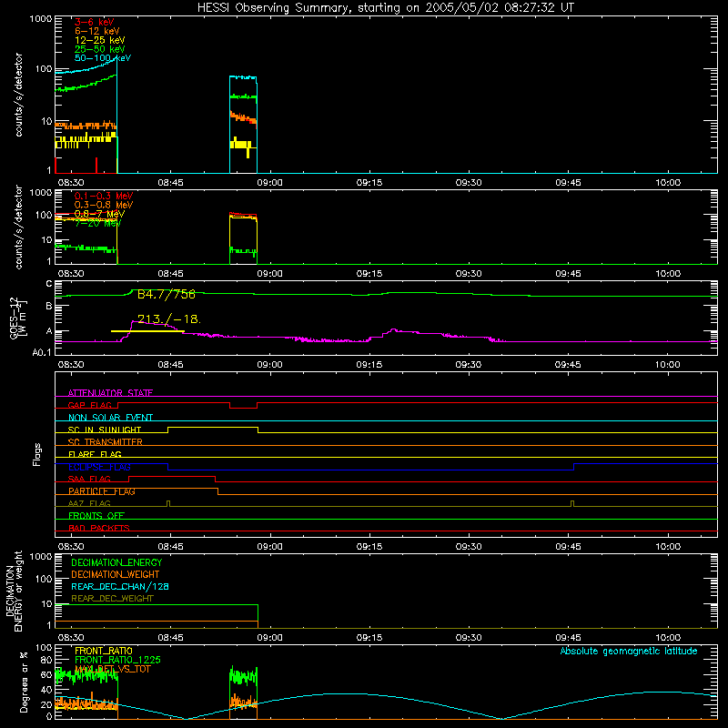
Task: Click the 08:45 tick label under the keV panel
Action: pos(170,183)
